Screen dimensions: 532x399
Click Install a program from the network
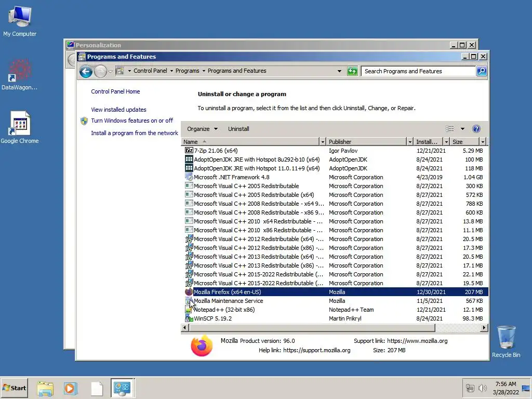coord(135,133)
